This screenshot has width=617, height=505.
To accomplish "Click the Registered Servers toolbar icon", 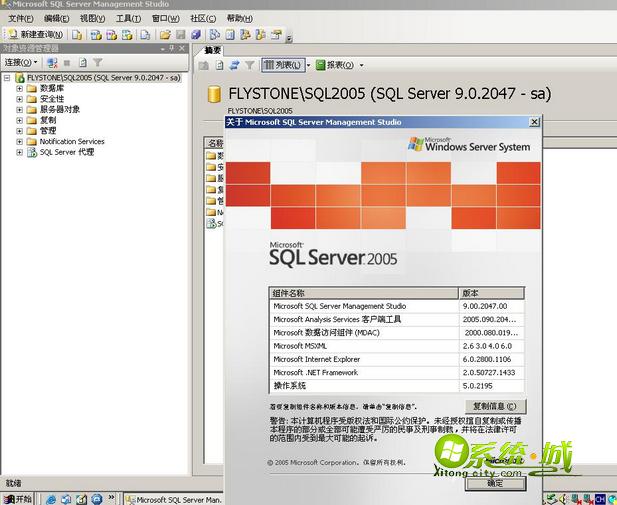I will tap(214, 35).
